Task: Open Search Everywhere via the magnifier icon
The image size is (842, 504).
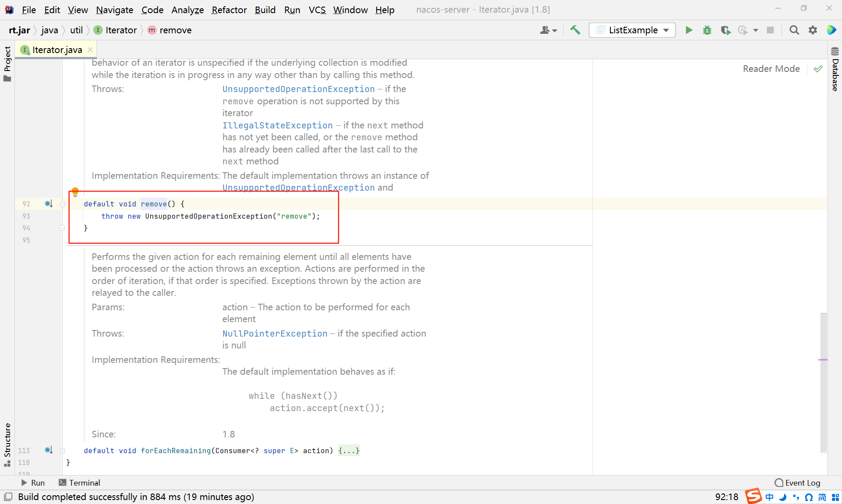Action: [794, 30]
